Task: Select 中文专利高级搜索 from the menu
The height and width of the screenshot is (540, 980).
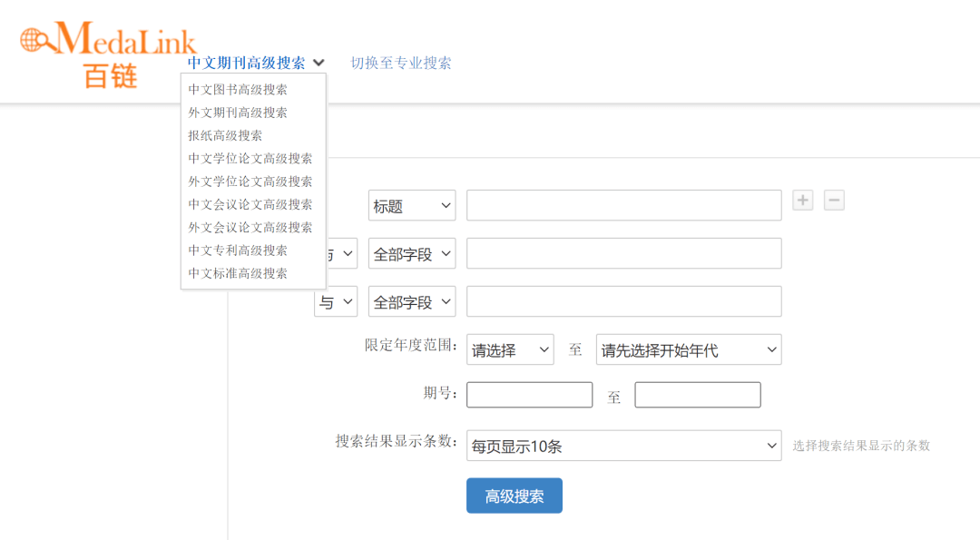Action: 238,250
